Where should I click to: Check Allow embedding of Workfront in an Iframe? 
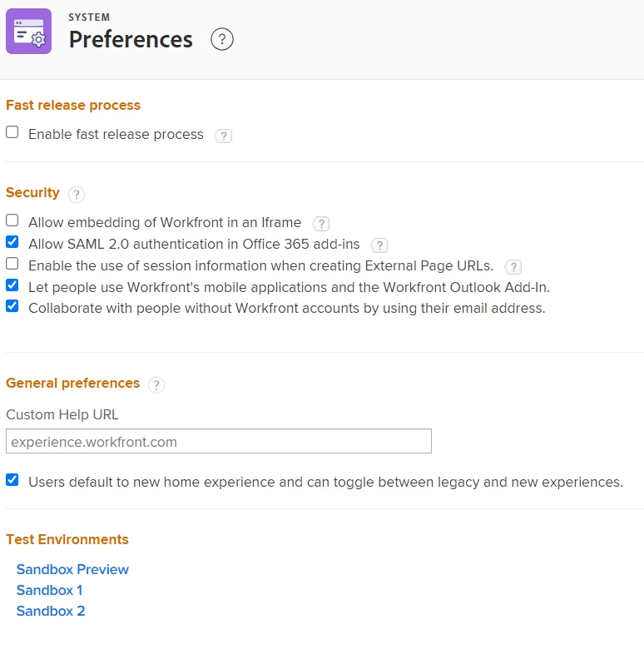12,220
